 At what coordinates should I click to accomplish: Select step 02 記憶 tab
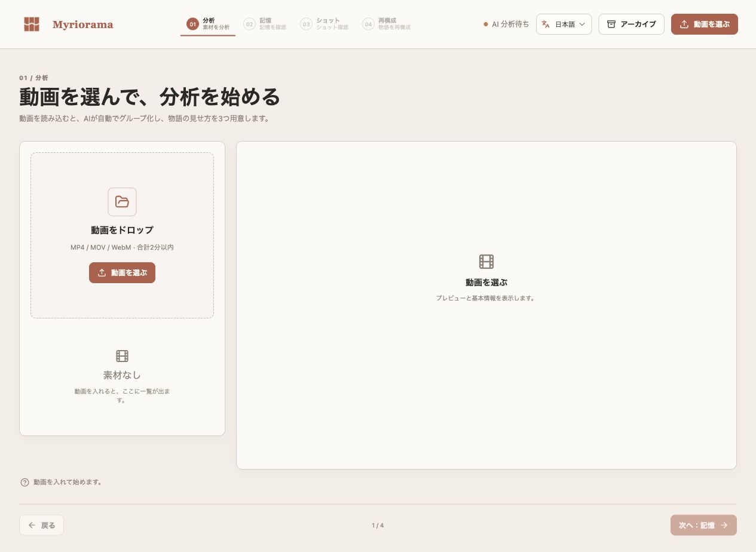[265, 24]
